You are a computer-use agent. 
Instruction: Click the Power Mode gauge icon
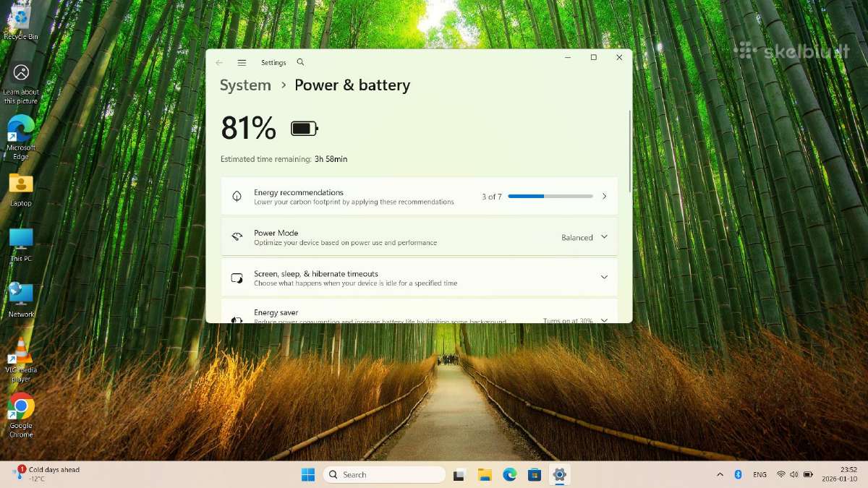pos(237,237)
